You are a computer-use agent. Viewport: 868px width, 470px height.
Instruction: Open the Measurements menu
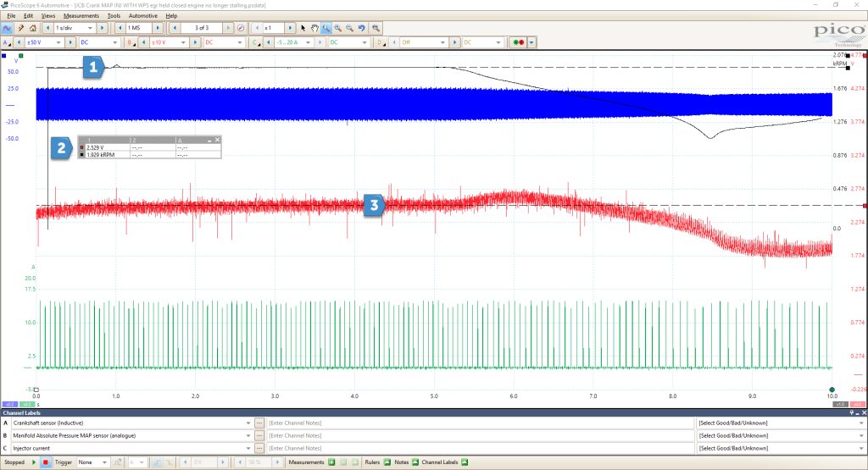(x=81, y=15)
